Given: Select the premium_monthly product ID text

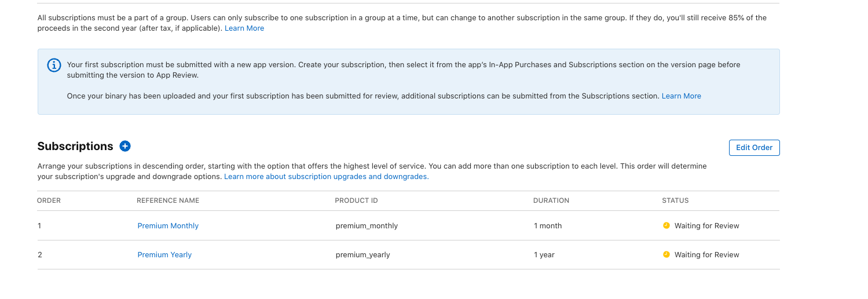Looking at the screenshot, I should point(367,226).
